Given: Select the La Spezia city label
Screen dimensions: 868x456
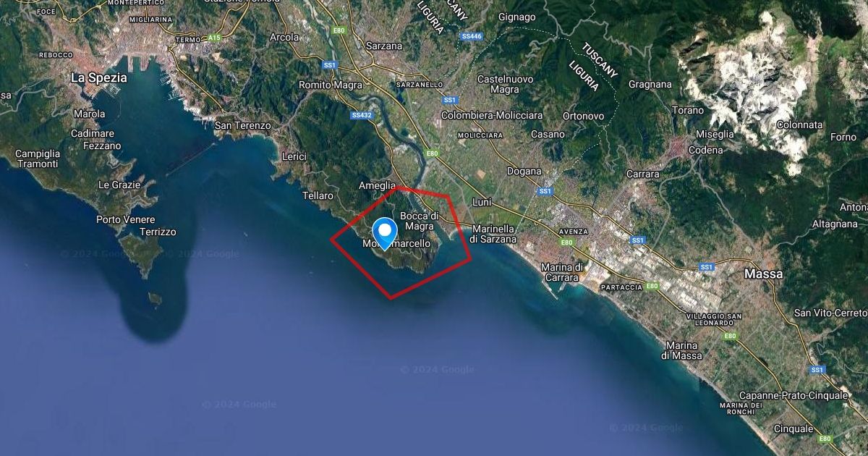Looking at the screenshot, I should (99, 77).
